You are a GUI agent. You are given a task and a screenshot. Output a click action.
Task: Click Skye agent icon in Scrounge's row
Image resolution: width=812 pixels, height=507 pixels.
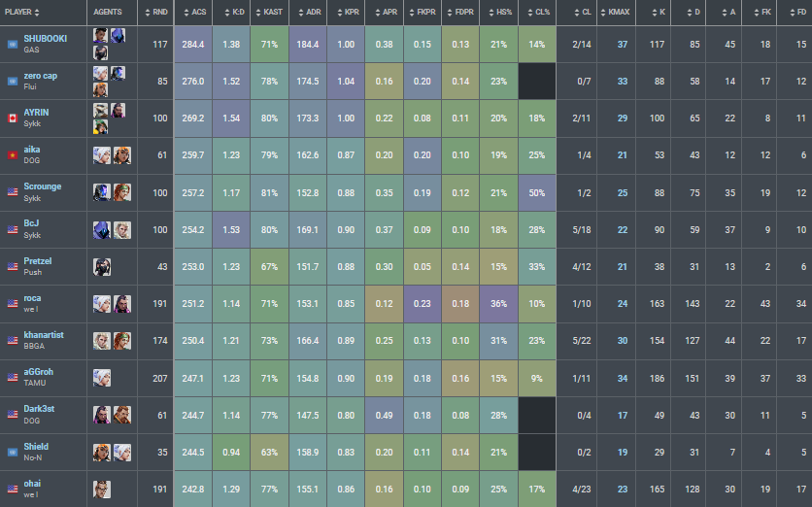tap(122, 192)
